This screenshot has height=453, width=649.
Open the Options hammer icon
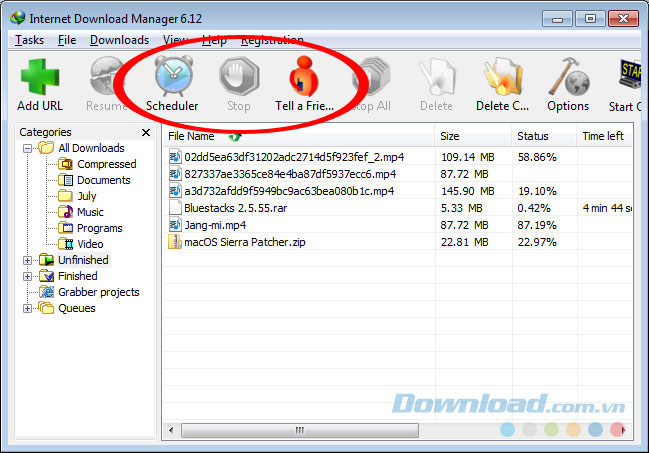(568, 77)
